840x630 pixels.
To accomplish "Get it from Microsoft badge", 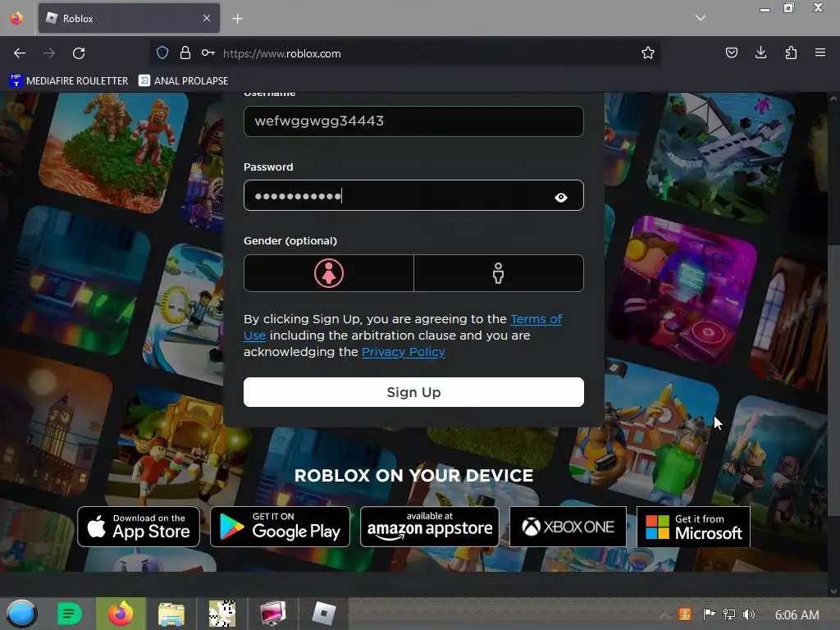I will point(693,527).
